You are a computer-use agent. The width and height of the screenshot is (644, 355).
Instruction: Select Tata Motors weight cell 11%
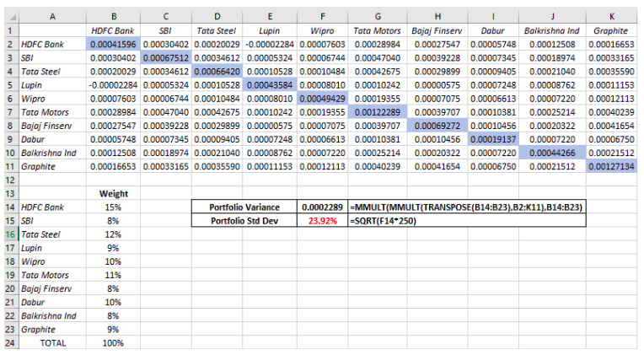point(114,275)
